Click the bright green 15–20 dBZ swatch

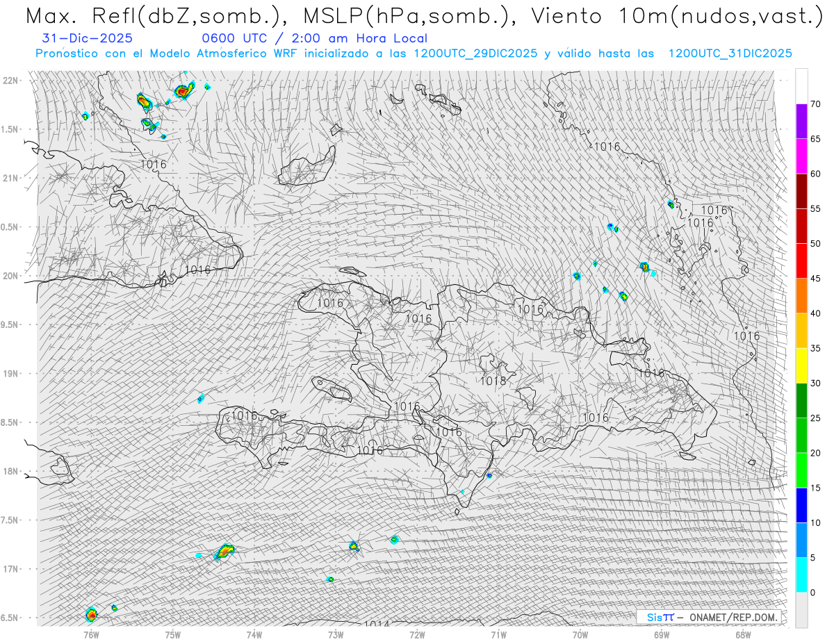[x=801, y=470]
